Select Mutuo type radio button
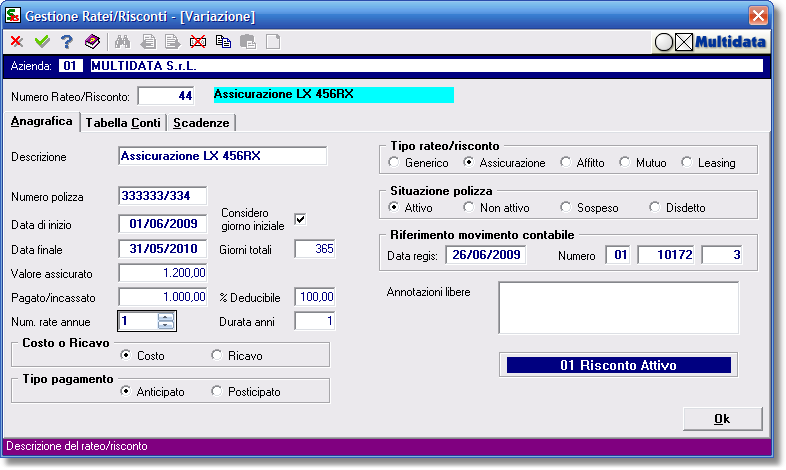This screenshot has width=786, height=470. point(625,162)
